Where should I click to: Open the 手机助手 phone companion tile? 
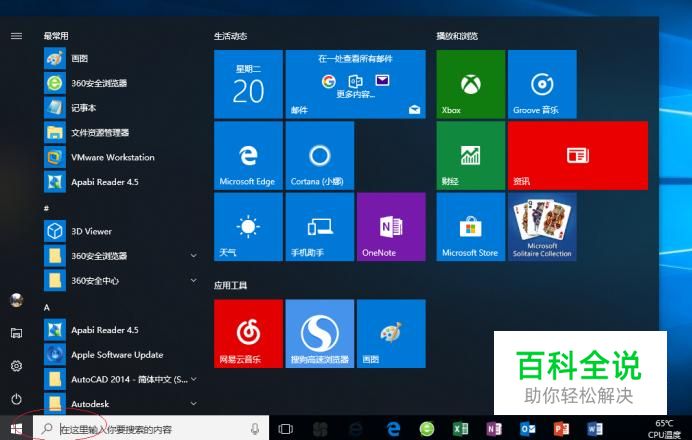pos(320,227)
